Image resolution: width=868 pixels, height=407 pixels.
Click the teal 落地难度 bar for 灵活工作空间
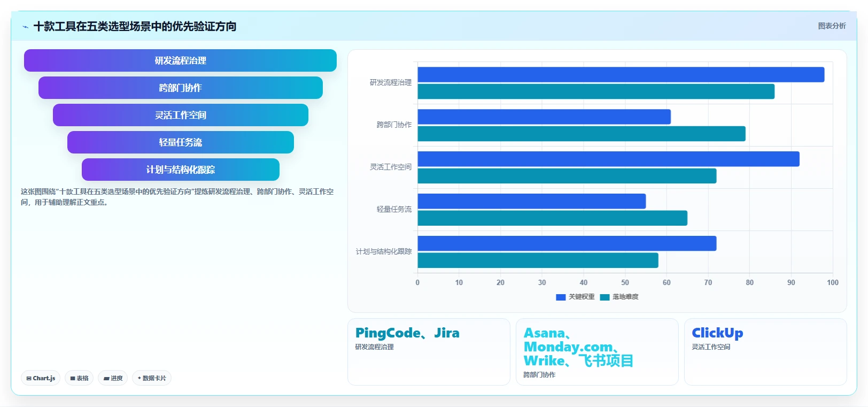pyautogui.click(x=567, y=176)
